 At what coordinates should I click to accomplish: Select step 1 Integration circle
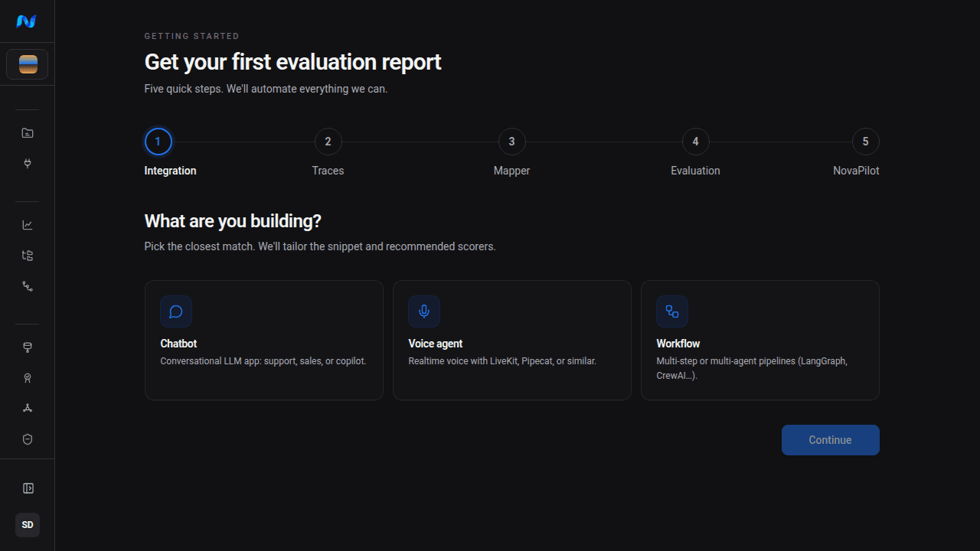click(x=158, y=142)
